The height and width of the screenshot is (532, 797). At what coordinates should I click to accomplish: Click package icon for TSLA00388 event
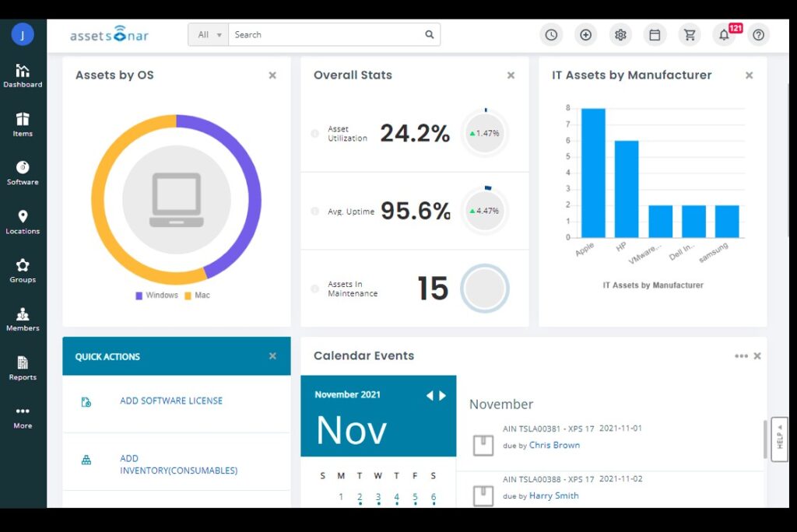click(483, 495)
